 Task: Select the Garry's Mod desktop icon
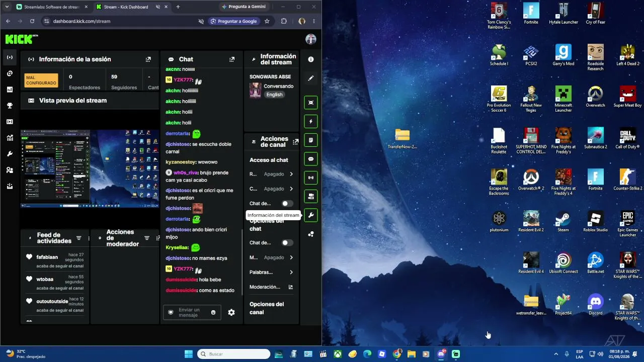[x=563, y=55]
